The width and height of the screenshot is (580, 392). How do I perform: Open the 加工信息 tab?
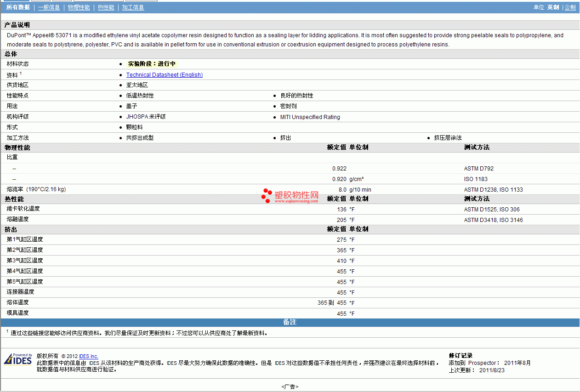coord(133,7)
